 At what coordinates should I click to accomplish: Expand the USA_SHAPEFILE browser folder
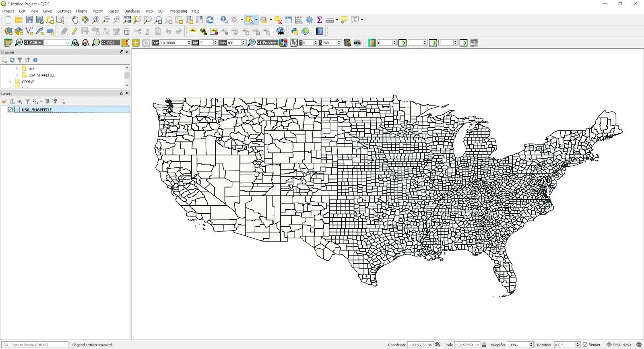[17, 75]
